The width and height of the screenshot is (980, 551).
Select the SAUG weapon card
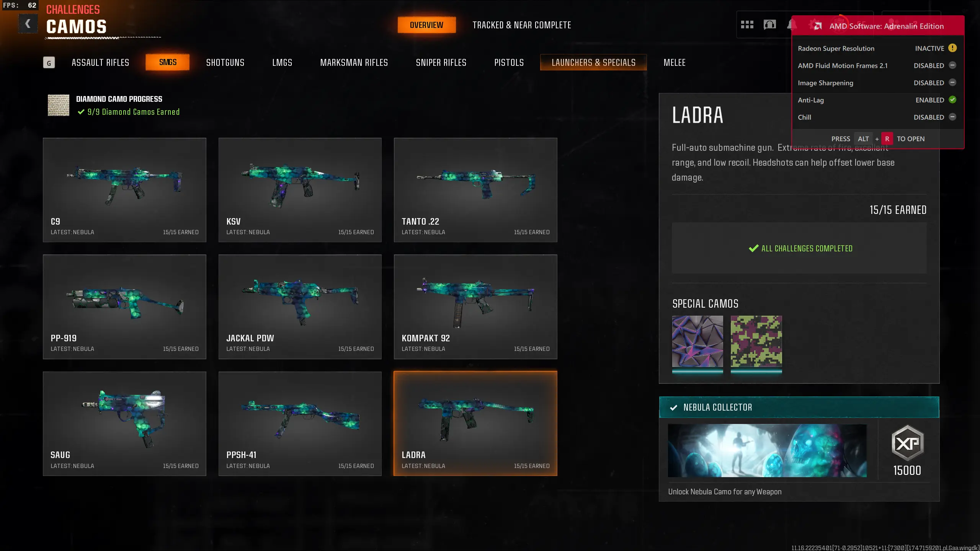point(124,424)
